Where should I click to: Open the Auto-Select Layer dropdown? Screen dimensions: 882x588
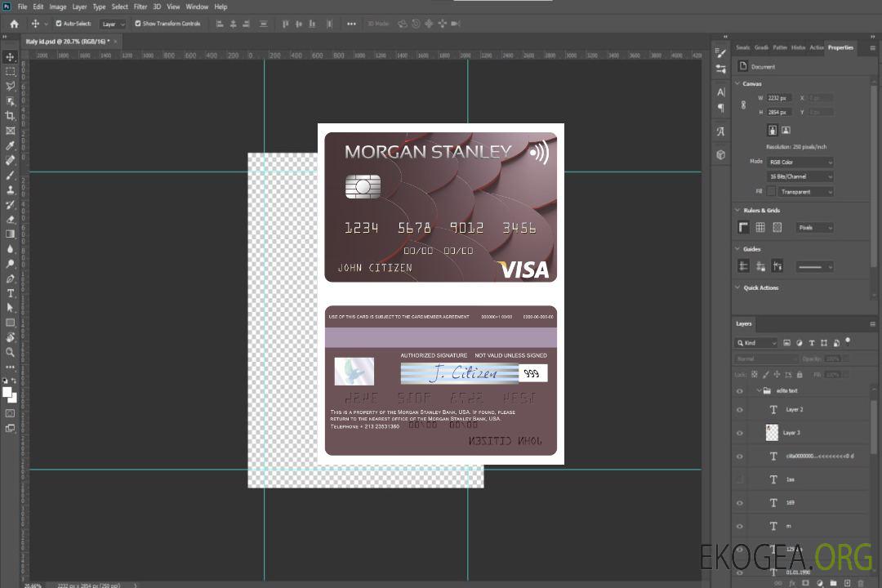pos(113,24)
